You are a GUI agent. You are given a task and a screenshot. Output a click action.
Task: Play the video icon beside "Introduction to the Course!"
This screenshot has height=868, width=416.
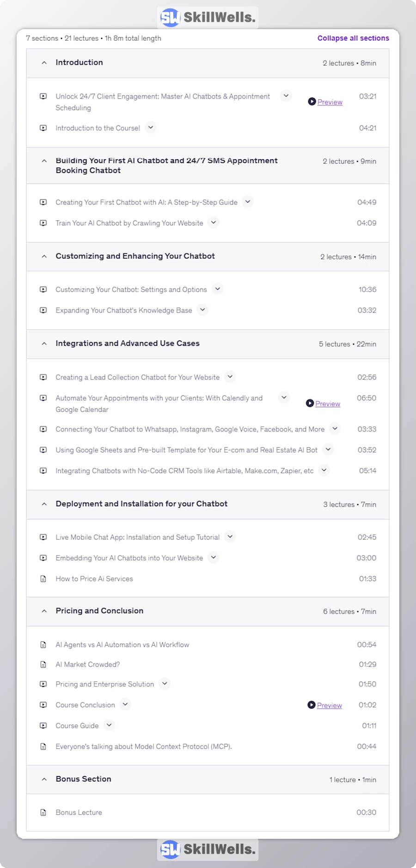coord(43,128)
